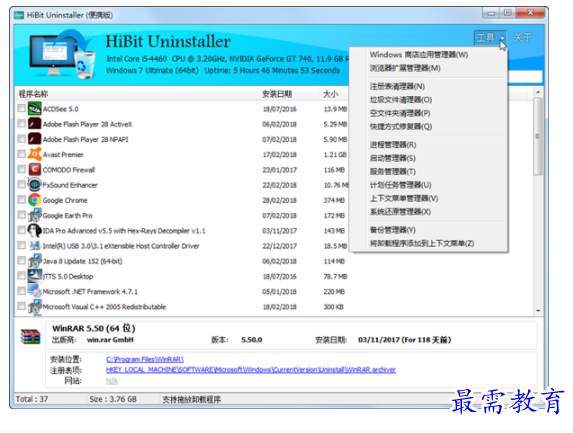Tick the checkbox for Adobe Flash Player 28 NPAPI
This screenshot has width=573, height=433.
tap(22, 139)
